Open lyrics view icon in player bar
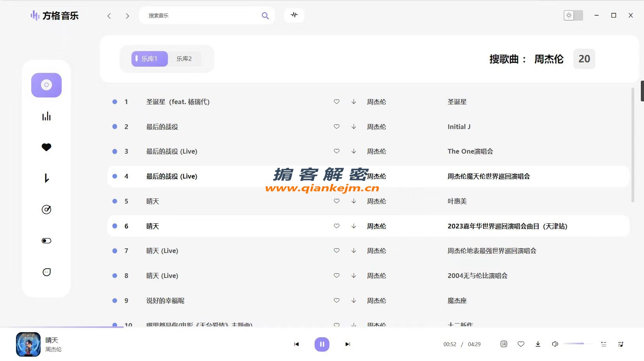Image resolution: width=644 pixels, height=361 pixels. [504, 344]
